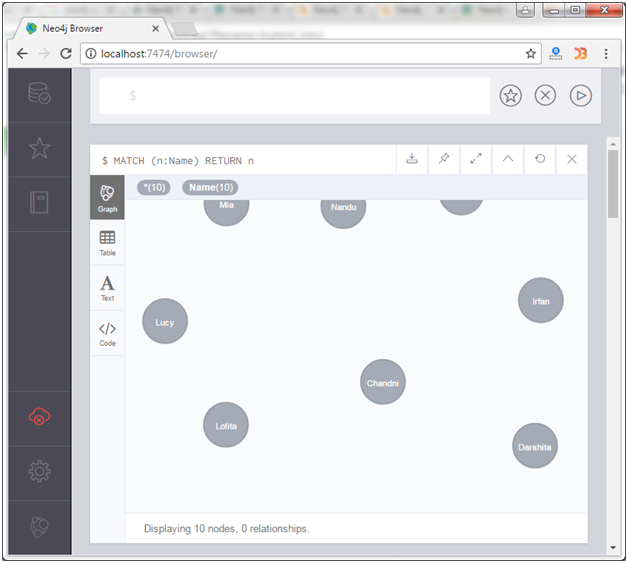Viewport: 628px width, 563px height.
Task: Select the Name(10) label badge
Action: (210, 188)
